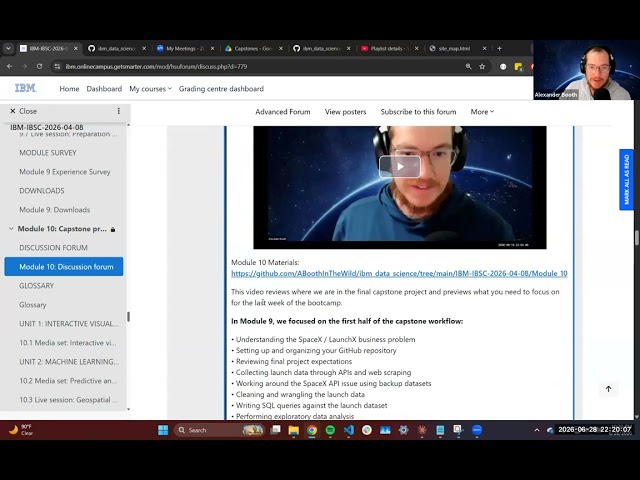Viewport: 640px width, 480px height.
Task: Open File Explorer from the taskbar
Action: [293, 430]
